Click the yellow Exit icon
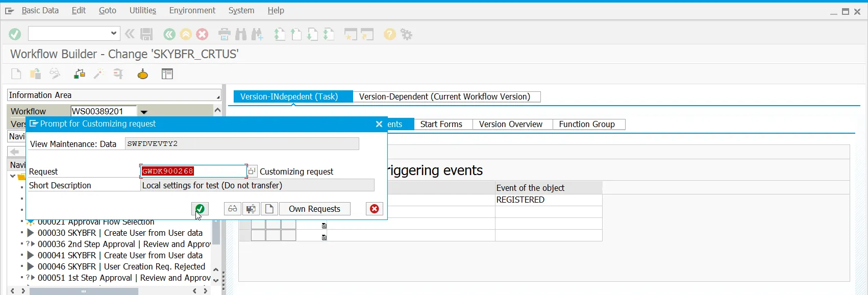868x295 pixels. click(186, 34)
